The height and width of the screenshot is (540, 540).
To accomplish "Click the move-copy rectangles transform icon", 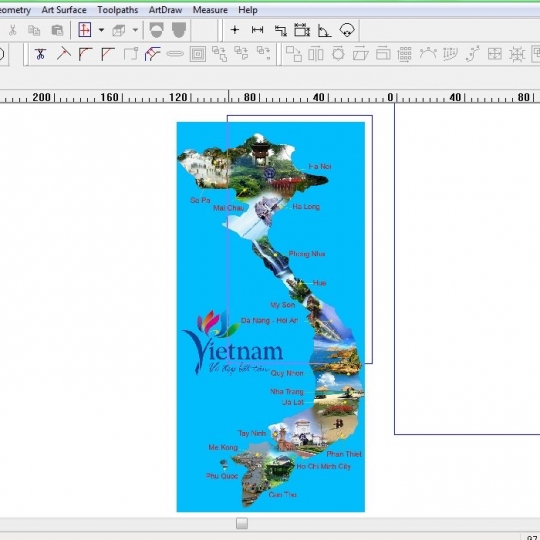I will click(294, 54).
